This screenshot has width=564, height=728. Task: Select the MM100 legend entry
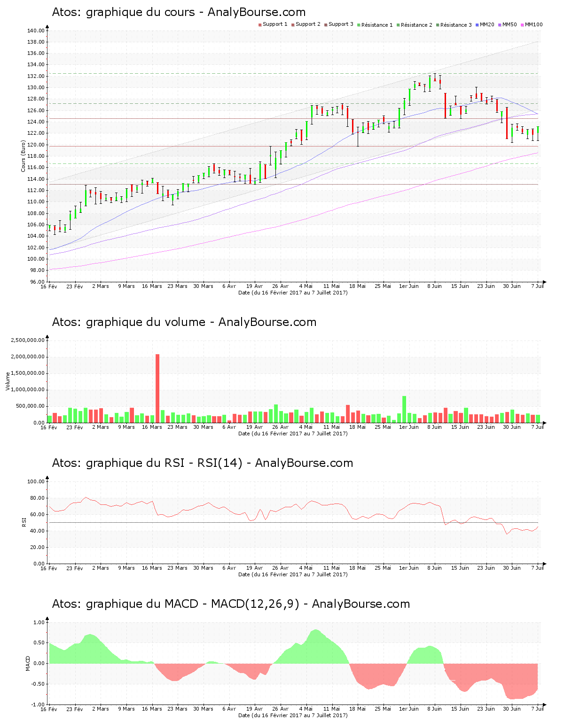pyautogui.click(x=532, y=24)
